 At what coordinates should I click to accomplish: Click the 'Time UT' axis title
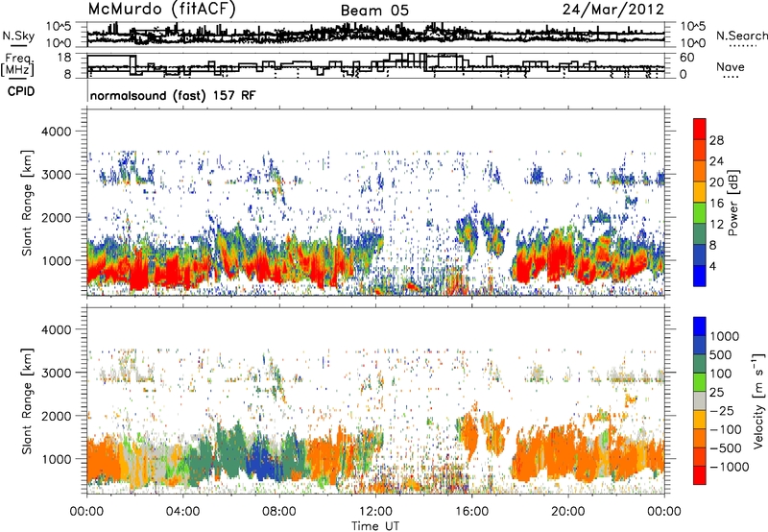[x=375, y=526]
